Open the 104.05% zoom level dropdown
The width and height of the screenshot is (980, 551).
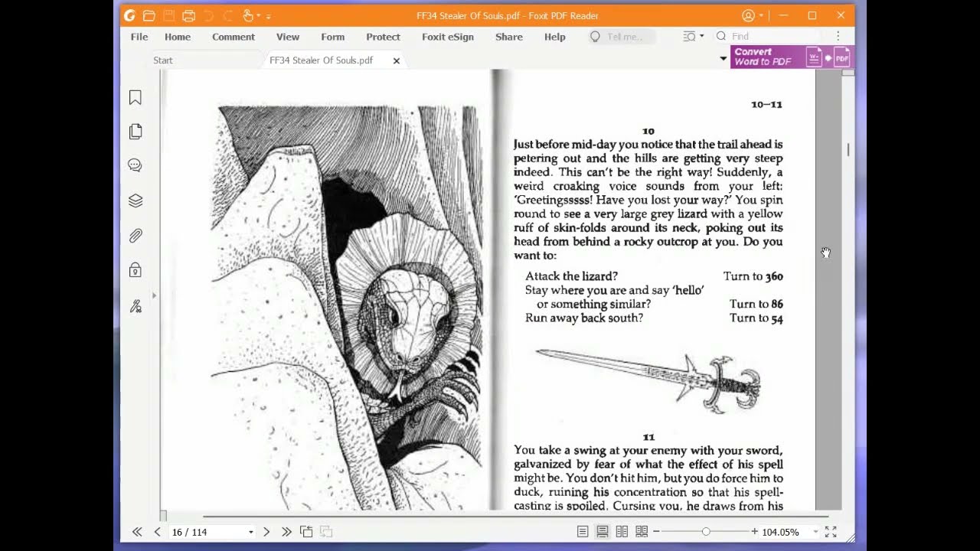(815, 532)
